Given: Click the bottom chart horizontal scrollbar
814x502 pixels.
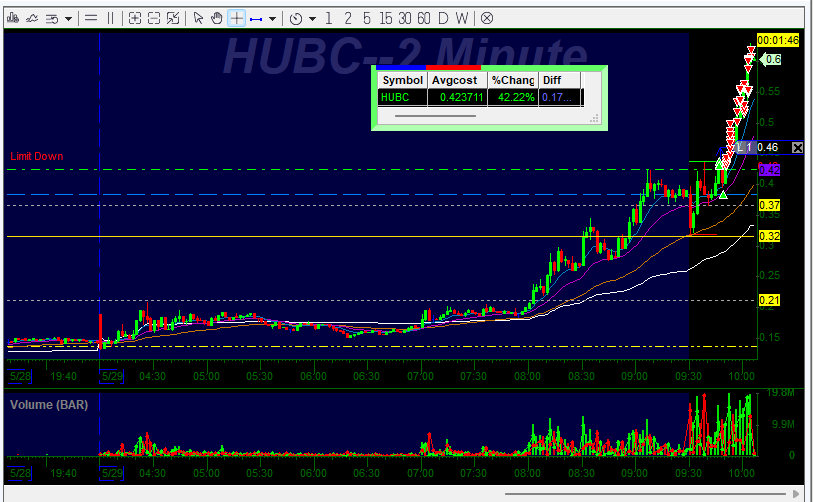Looking at the screenshot, I should [645, 494].
